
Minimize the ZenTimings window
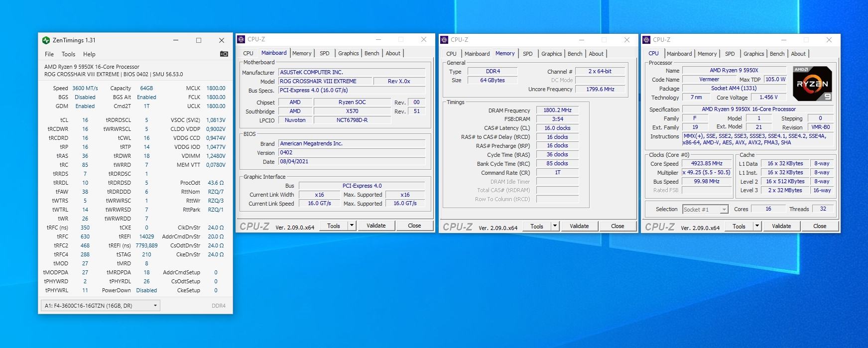pyautogui.click(x=176, y=40)
